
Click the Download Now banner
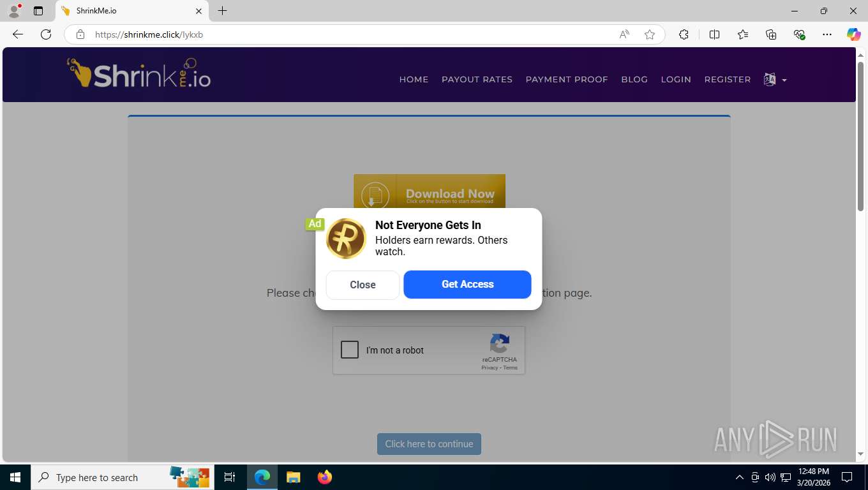[430, 191]
